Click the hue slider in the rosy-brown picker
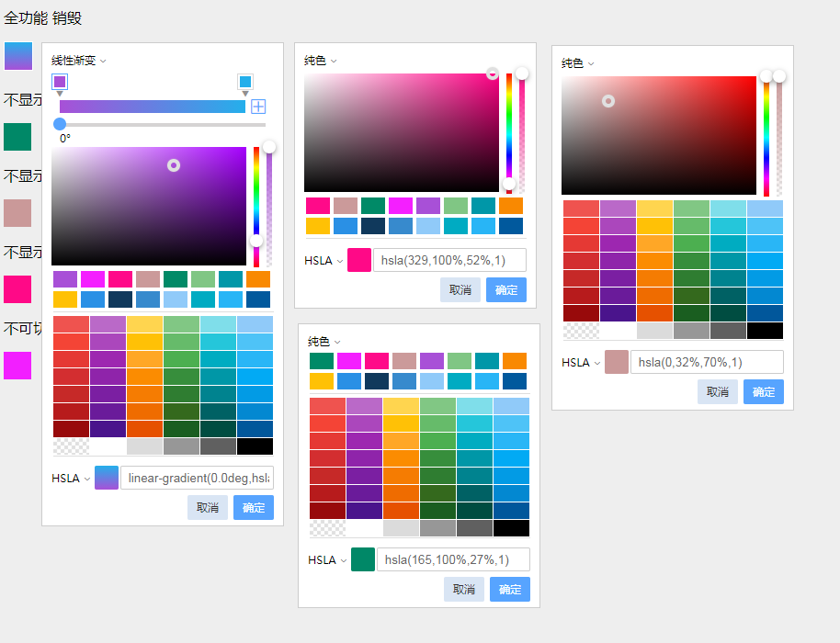This screenshot has width=840, height=643. [x=766, y=136]
